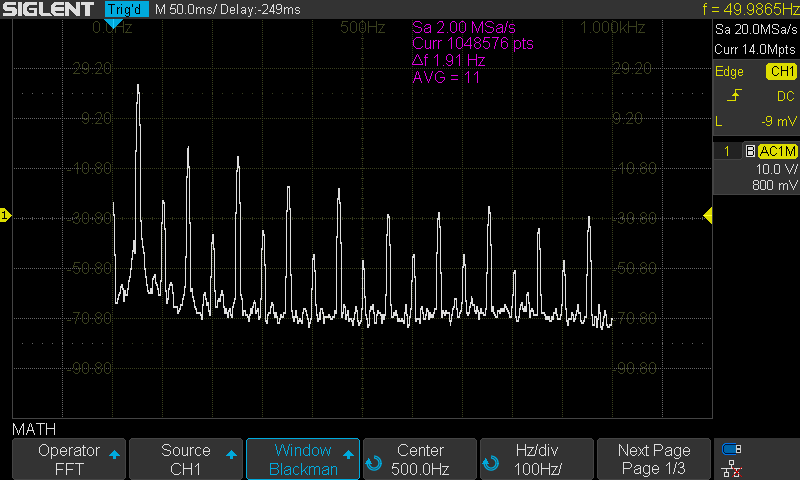Image resolution: width=800 pixels, height=480 pixels.
Task: Click the USB device status icon
Action: 732,449
